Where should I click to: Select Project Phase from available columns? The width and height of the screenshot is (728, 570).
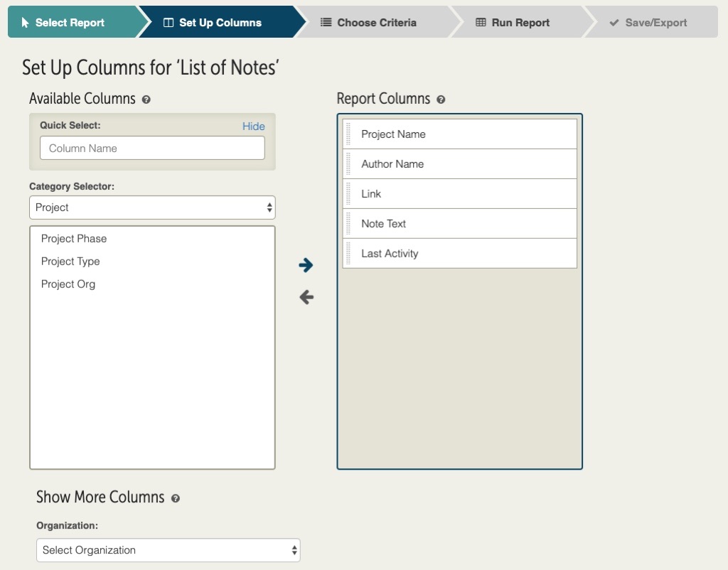[73, 239]
